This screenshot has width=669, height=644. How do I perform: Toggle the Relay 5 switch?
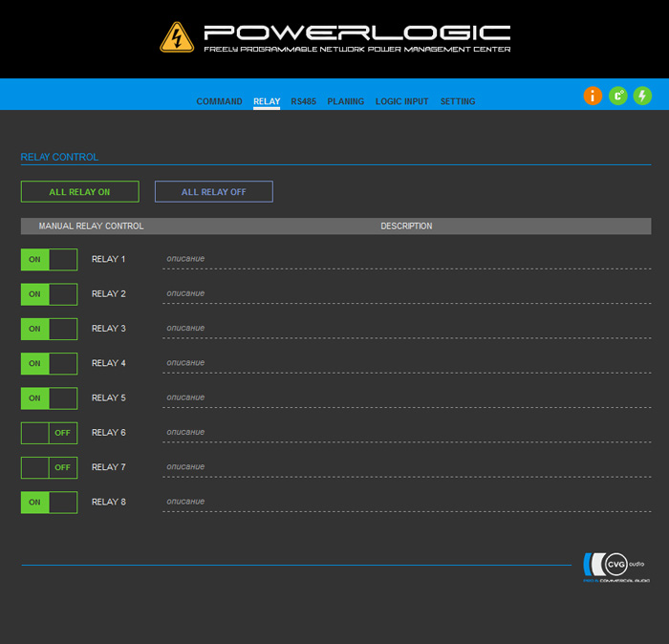(49, 398)
